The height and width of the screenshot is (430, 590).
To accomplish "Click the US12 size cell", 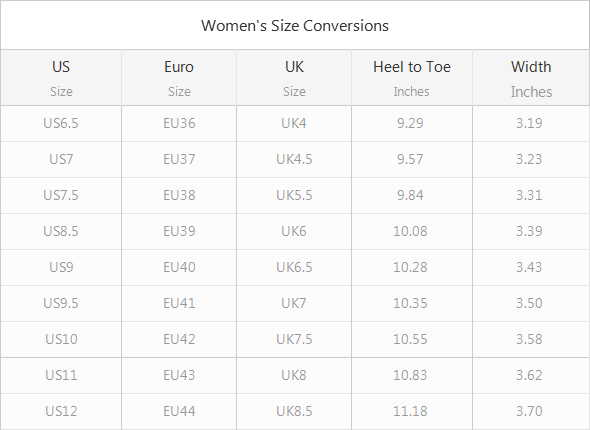I will (61, 411).
